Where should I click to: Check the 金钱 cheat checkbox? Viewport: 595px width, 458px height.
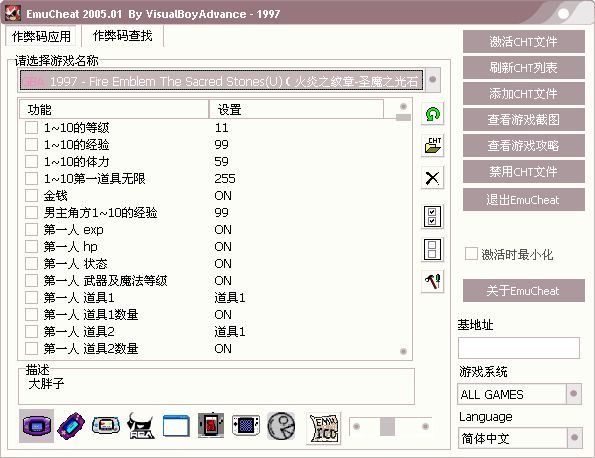[x=31, y=195]
